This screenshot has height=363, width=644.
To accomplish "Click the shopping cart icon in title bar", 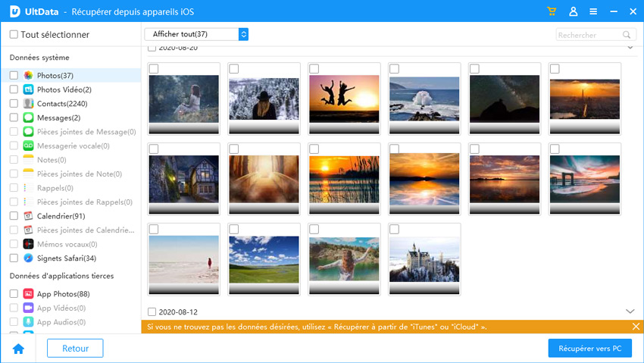I will tap(552, 12).
